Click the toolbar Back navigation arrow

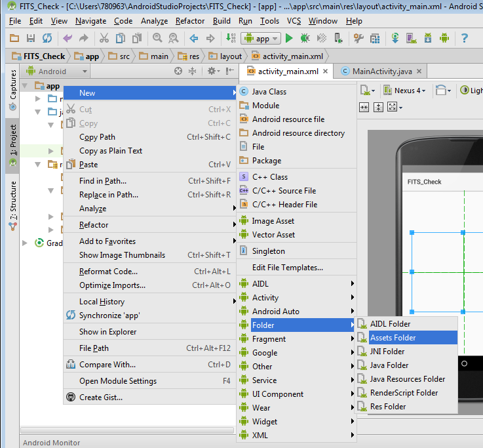pyautogui.click(x=194, y=39)
